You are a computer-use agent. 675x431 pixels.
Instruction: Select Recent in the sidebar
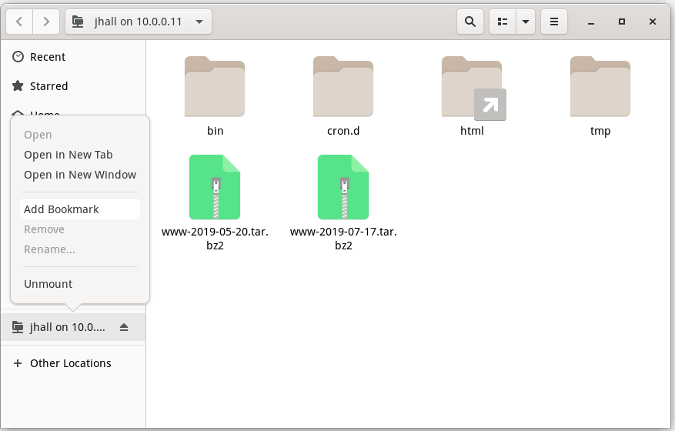pyautogui.click(x=47, y=57)
